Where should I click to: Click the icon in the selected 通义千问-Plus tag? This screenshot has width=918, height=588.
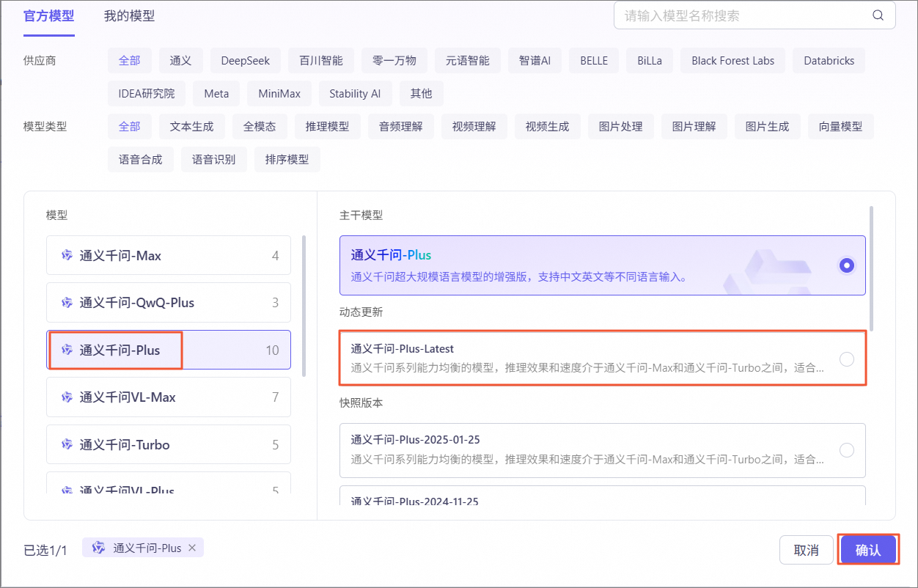[99, 548]
